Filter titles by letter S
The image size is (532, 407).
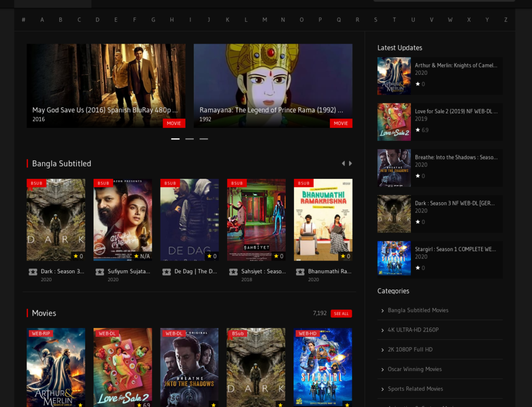click(x=376, y=20)
